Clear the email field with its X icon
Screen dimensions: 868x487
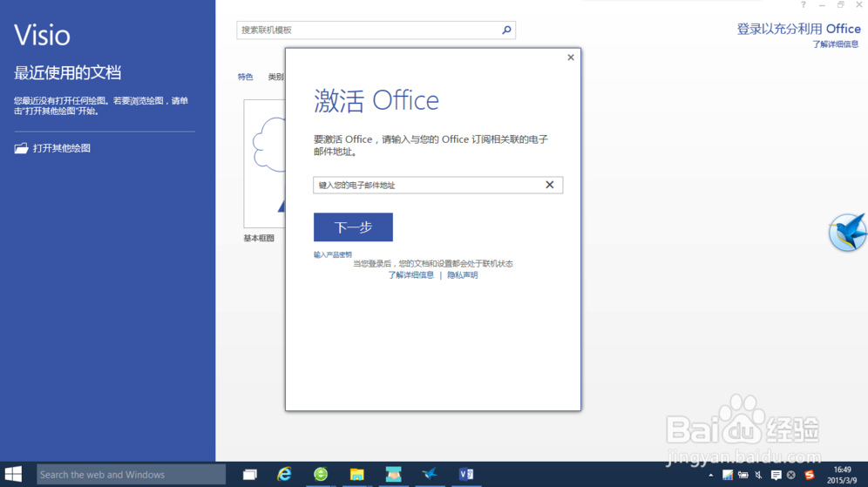pyautogui.click(x=549, y=185)
